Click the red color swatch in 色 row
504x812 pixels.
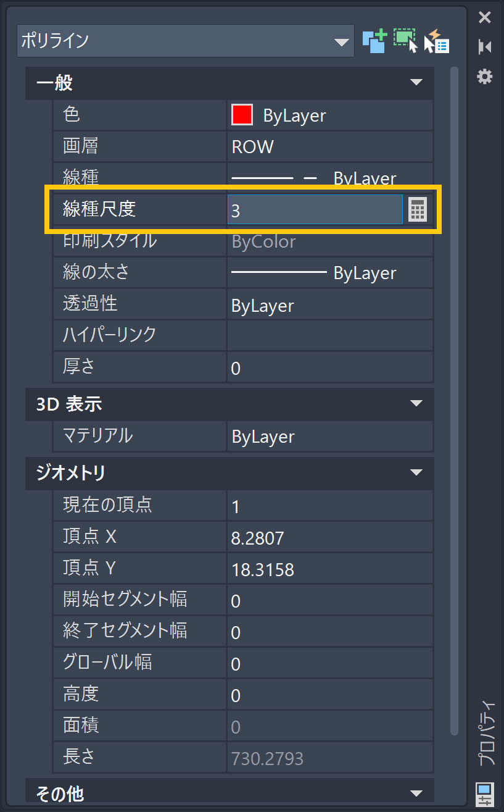click(242, 115)
